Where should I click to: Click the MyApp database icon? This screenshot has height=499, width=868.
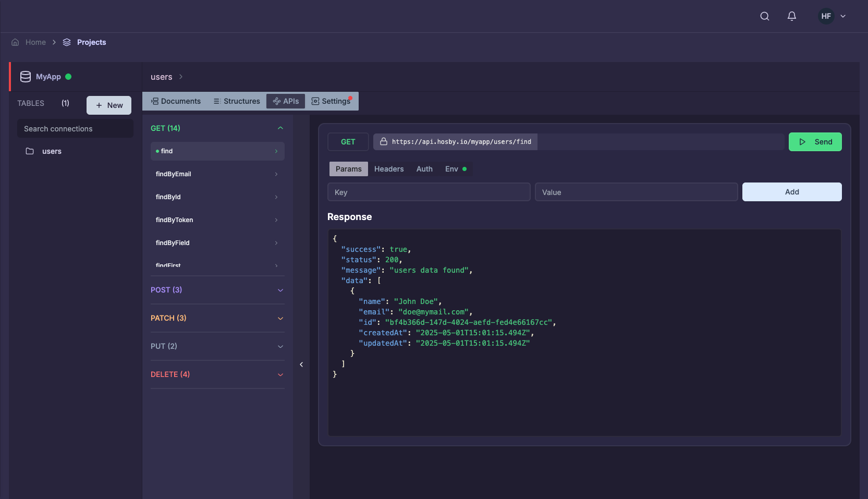click(26, 77)
